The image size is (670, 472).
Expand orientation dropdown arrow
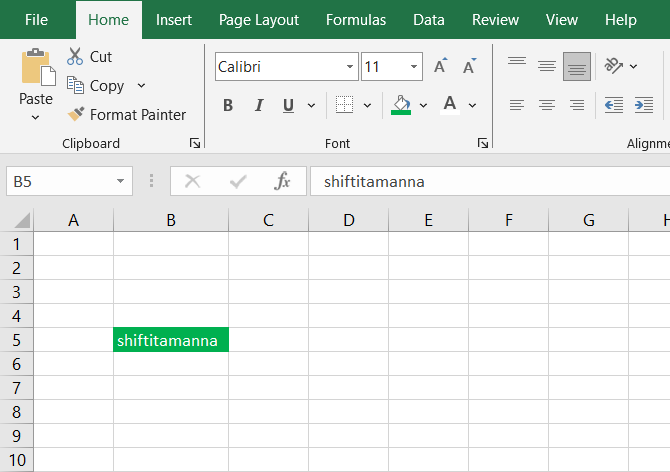(634, 66)
